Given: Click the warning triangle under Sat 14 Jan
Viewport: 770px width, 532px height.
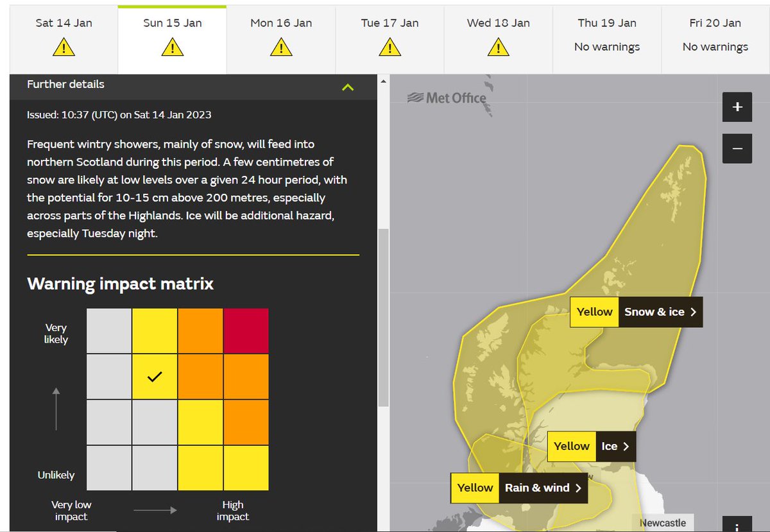Looking at the screenshot, I should coord(63,47).
